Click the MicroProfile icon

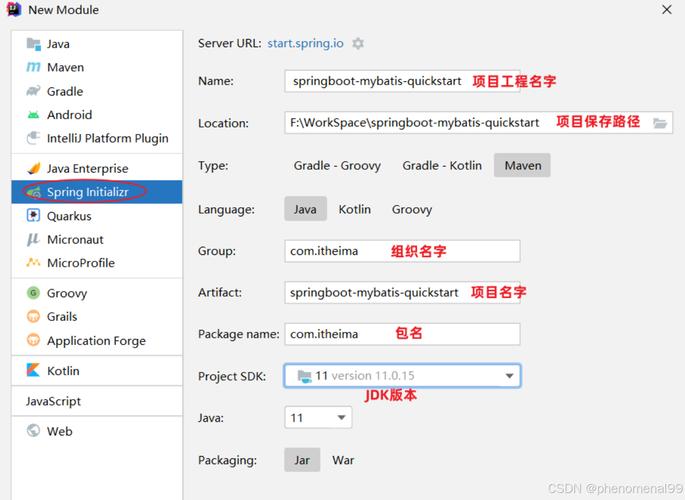pyautogui.click(x=34, y=262)
